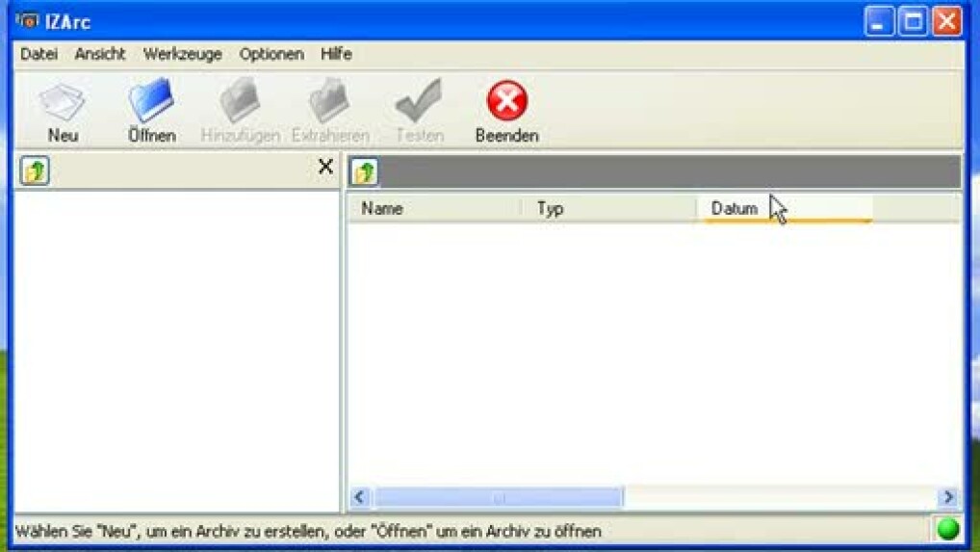Screen dimensions: 980x552
Task: Sort by the Typ column header
Action: click(x=609, y=208)
